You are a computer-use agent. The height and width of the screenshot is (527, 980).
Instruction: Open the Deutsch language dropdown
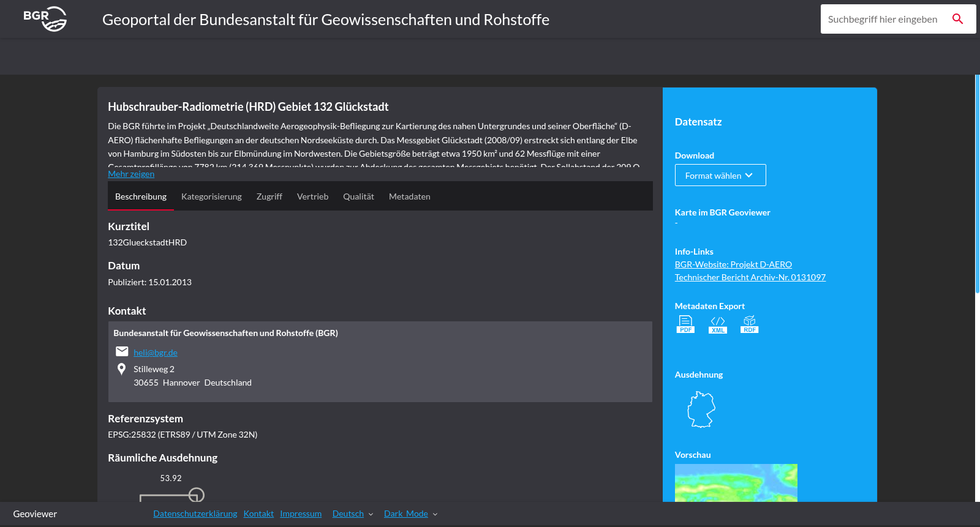353,514
